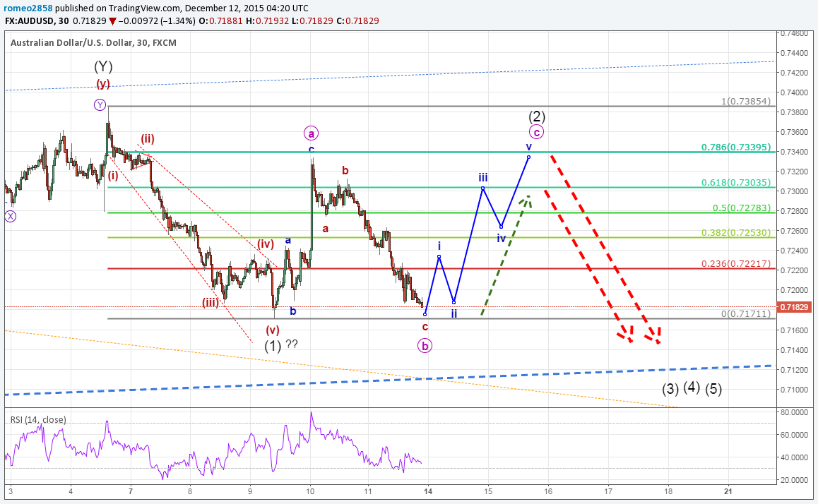Click the circled magenta c wave marker
This screenshot has width=818, height=504.
536,132
